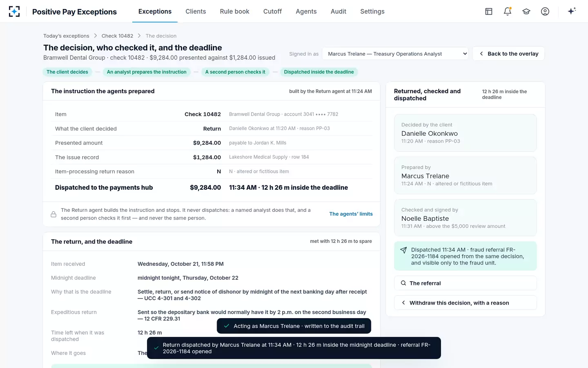This screenshot has width=588, height=368.
Task: Open the notifications bell
Action: click(x=508, y=11)
